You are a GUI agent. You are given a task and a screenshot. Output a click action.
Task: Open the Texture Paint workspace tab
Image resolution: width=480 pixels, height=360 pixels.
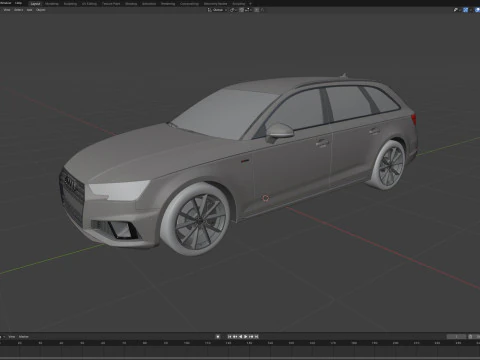[x=111, y=4]
